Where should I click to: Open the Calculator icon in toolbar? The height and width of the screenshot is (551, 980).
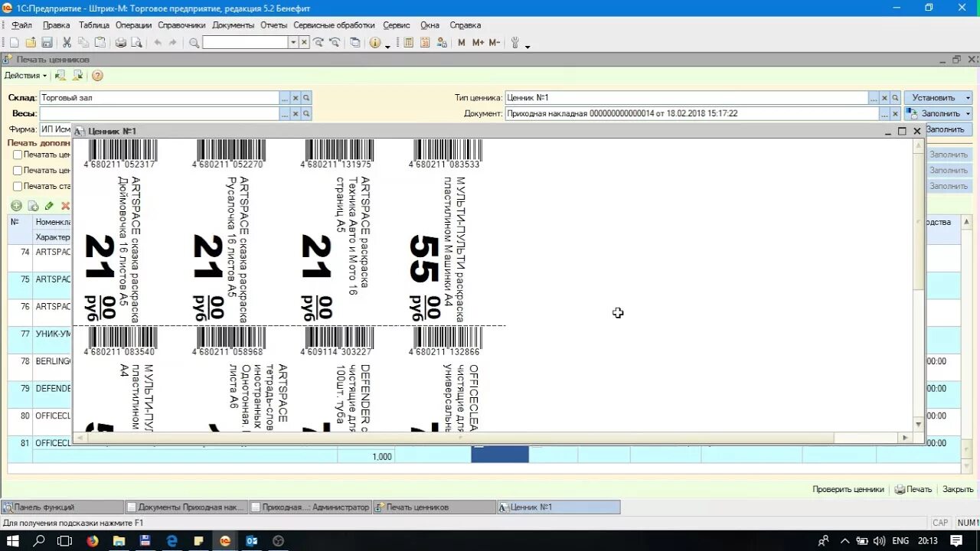[x=408, y=43]
